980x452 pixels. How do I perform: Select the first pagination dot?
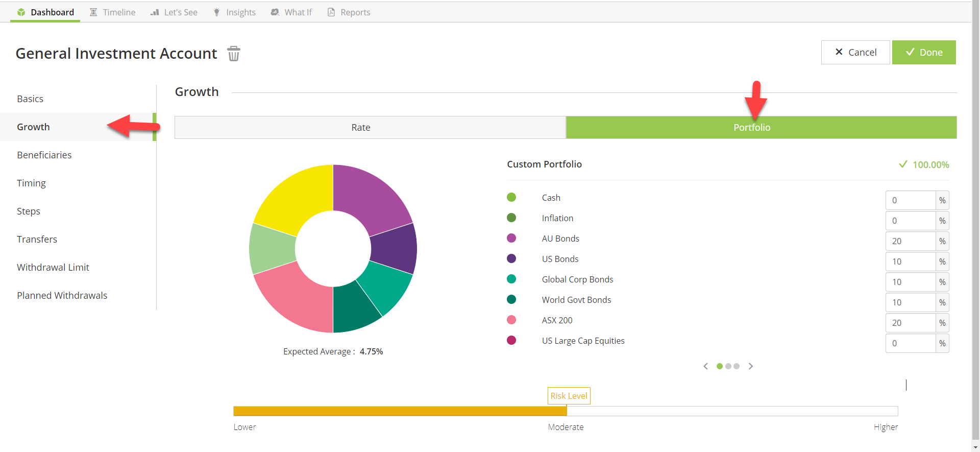[720, 366]
